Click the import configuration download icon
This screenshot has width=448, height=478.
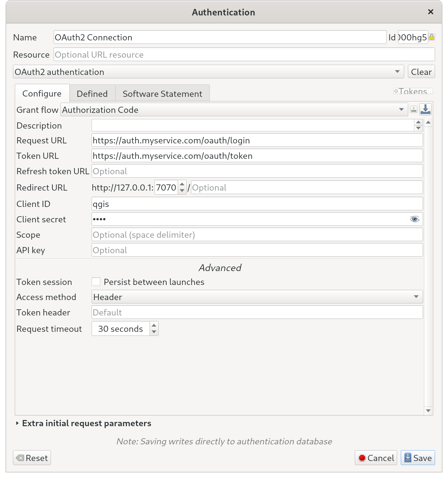pyautogui.click(x=425, y=109)
